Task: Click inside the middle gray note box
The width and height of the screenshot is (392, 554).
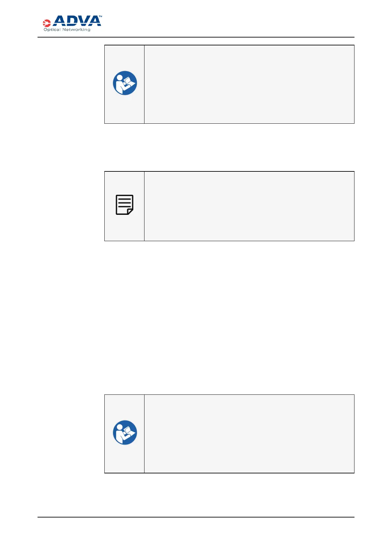Action: 249,206
